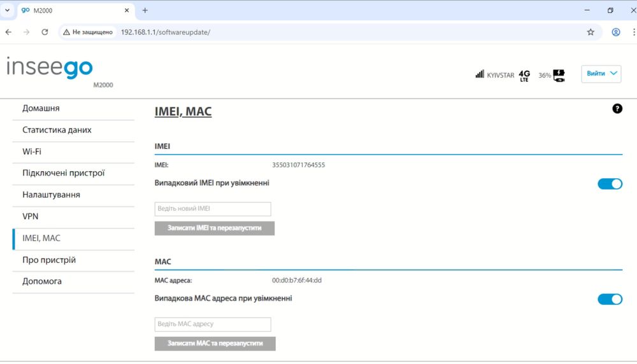Click the browser address bar URL
Viewport: 637px width, 364px height.
coord(166,32)
